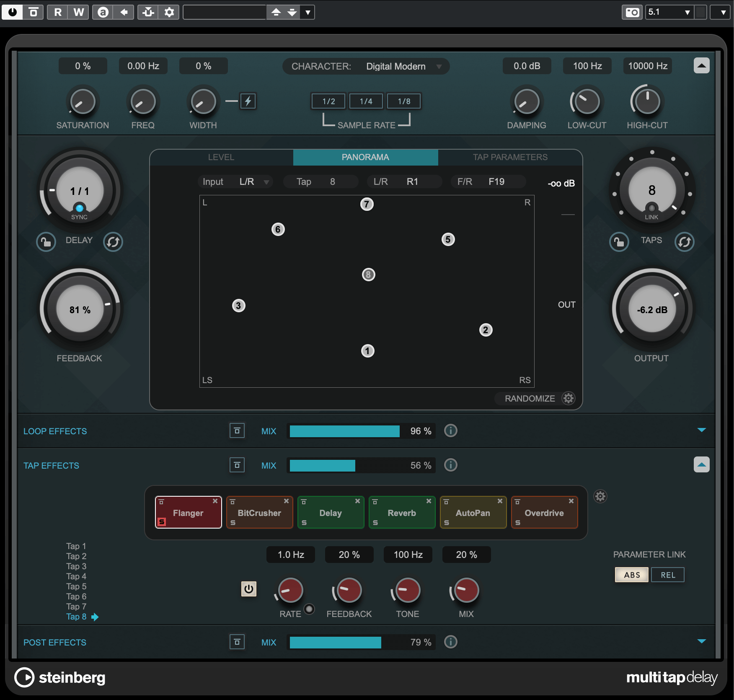Click the bypass effect button in top bar
This screenshot has height=700, width=734.
click(34, 12)
